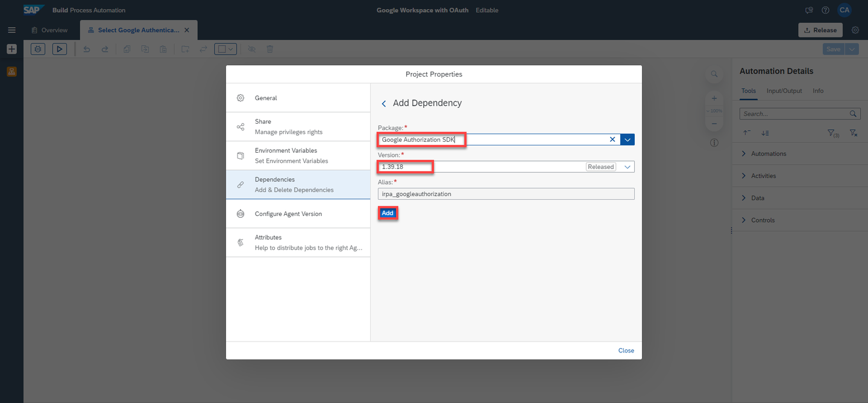The height and width of the screenshot is (403, 868).
Task: Open project settings gear next to Release
Action: (855, 30)
